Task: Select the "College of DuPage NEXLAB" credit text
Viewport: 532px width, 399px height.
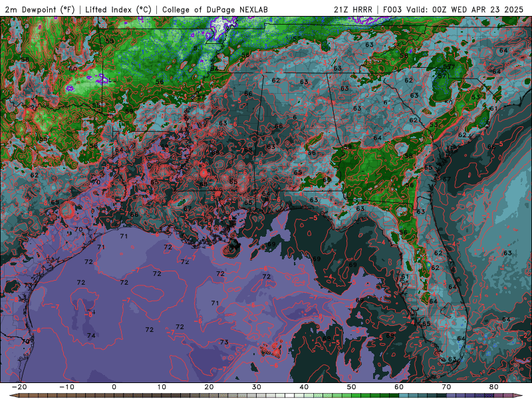Action: pyautogui.click(x=215, y=10)
